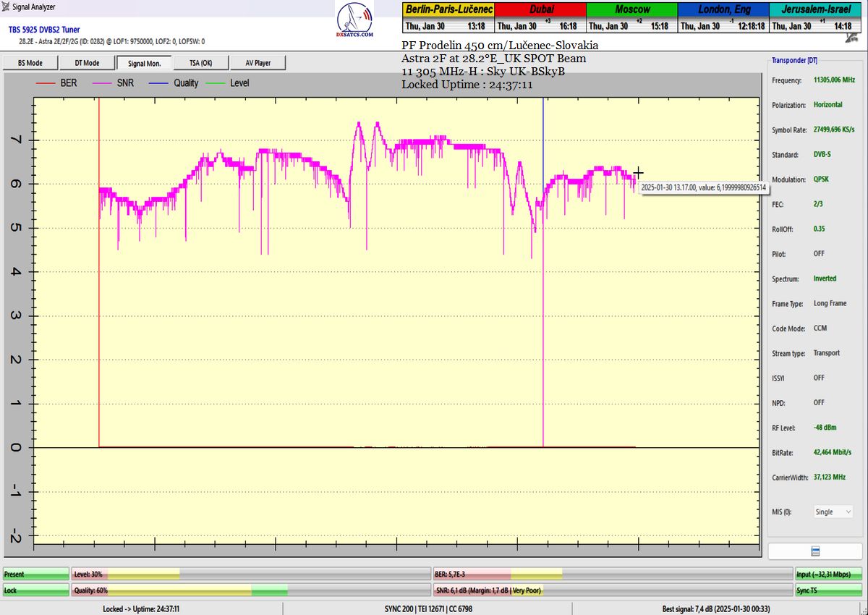Image resolution: width=868 pixels, height=615 pixels.
Task: Toggle the green Present indicator
Action: (x=36, y=574)
